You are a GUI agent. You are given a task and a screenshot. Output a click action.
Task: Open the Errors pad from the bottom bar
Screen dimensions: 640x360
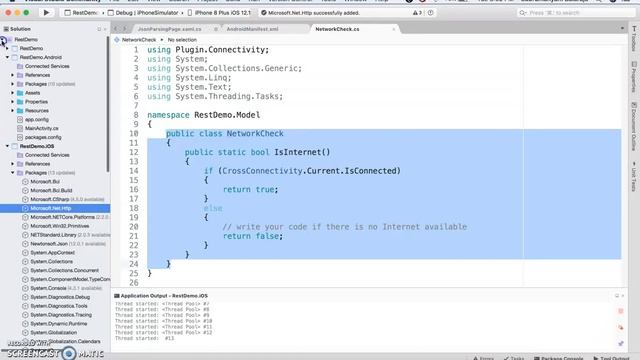pos(483,358)
